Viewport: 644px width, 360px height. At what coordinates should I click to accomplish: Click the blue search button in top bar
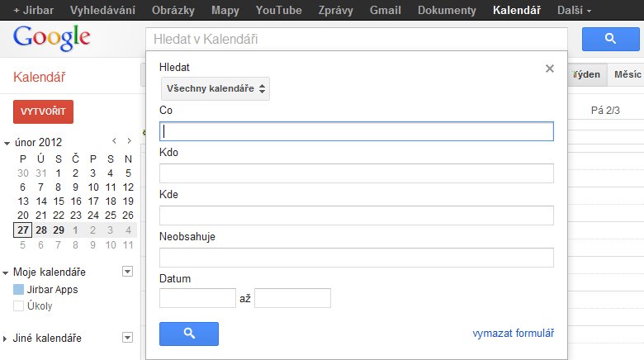[611, 39]
